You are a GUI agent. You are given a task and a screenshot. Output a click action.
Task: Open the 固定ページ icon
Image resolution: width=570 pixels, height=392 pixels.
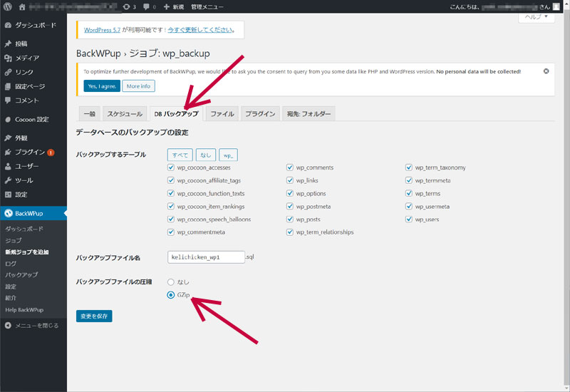click(x=8, y=86)
